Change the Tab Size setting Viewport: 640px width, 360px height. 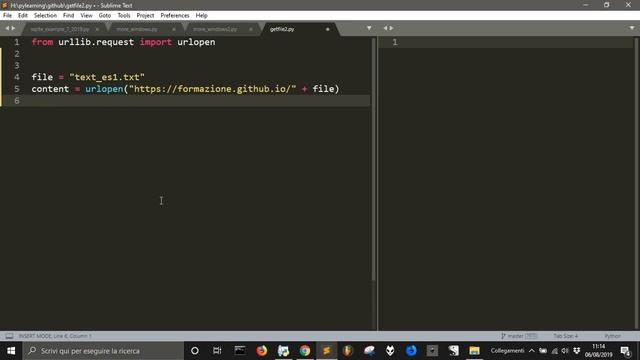[565, 336]
